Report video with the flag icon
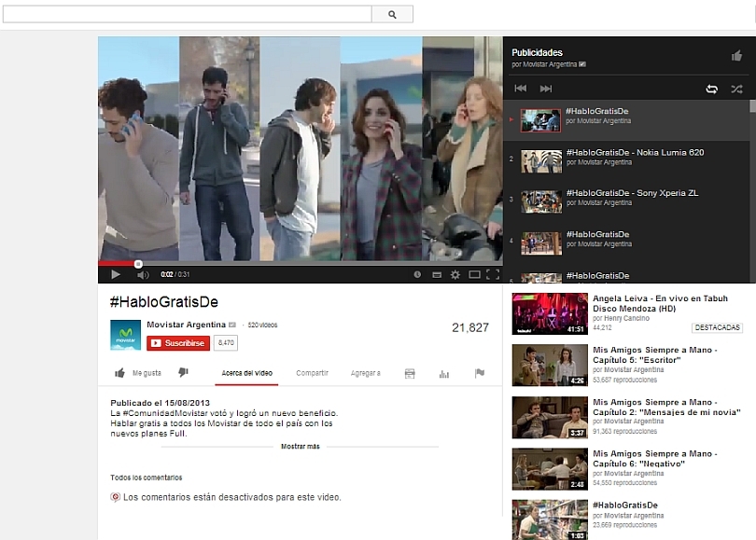 pos(479,373)
